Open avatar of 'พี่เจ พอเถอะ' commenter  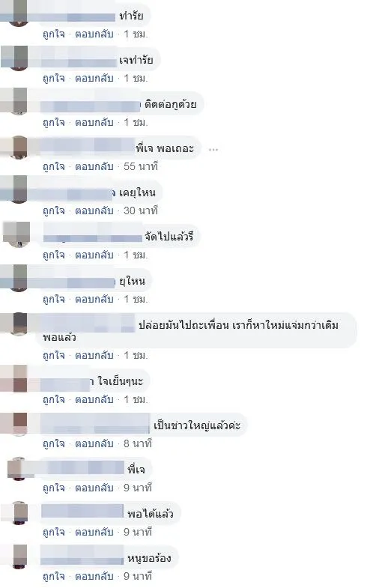pyautogui.click(x=19, y=148)
